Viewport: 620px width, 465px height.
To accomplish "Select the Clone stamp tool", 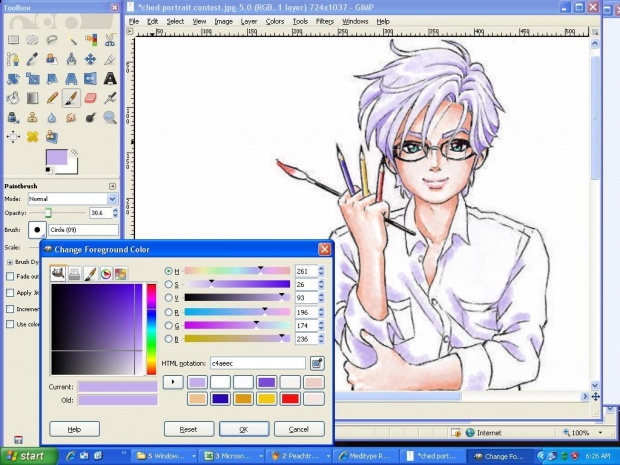I will pyautogui.click(x=32, y=117).
